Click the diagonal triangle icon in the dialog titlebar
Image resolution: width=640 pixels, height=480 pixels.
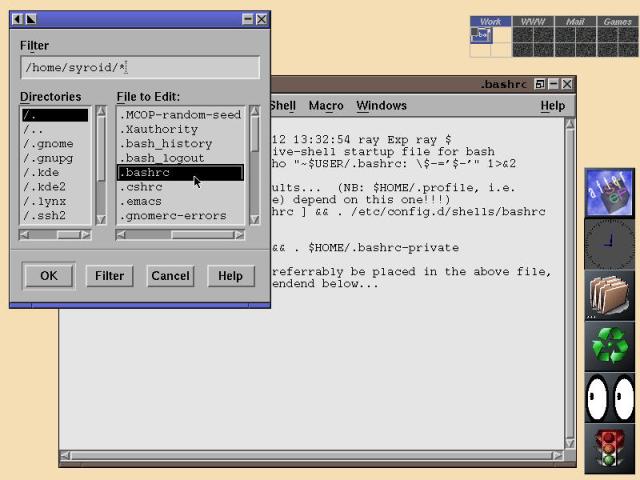coord(31,19)
